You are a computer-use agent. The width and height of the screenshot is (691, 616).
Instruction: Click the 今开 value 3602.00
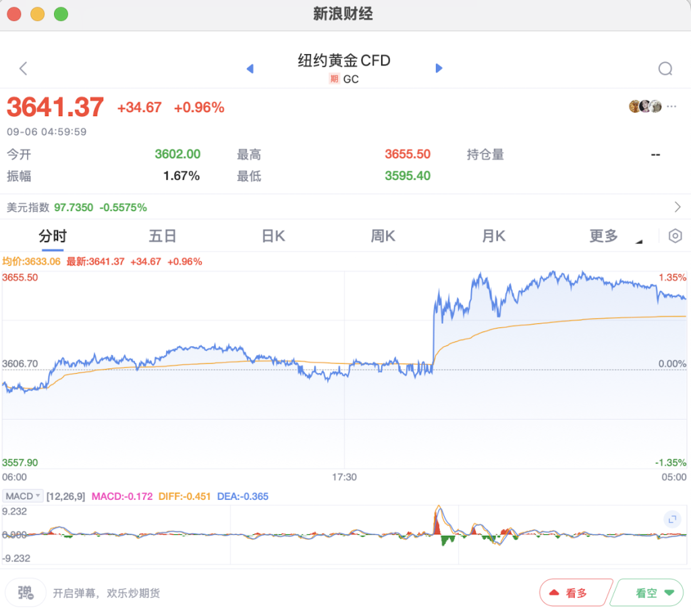(177, 155)
